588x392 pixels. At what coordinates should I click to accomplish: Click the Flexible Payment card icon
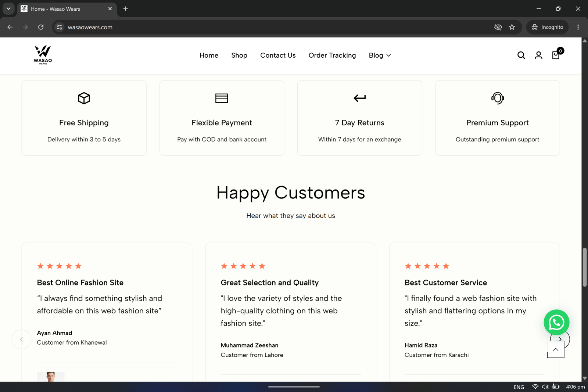[x=222, y=98]
